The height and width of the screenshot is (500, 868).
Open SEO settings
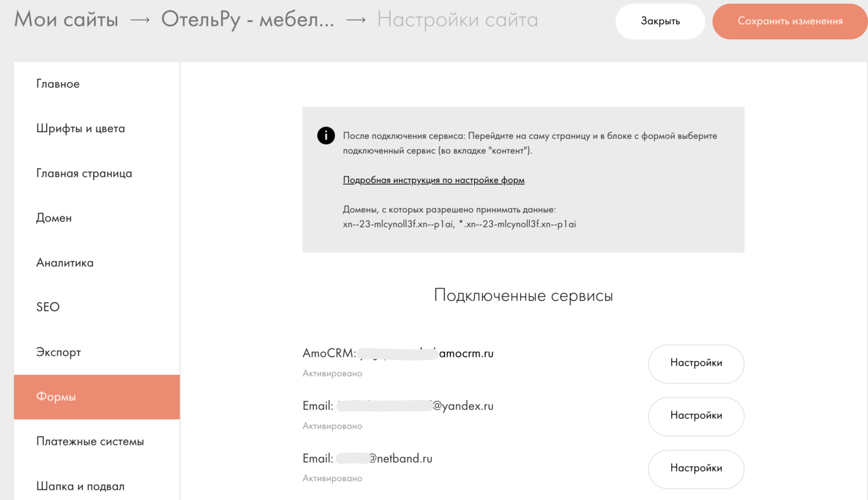[x=48, y=308]
